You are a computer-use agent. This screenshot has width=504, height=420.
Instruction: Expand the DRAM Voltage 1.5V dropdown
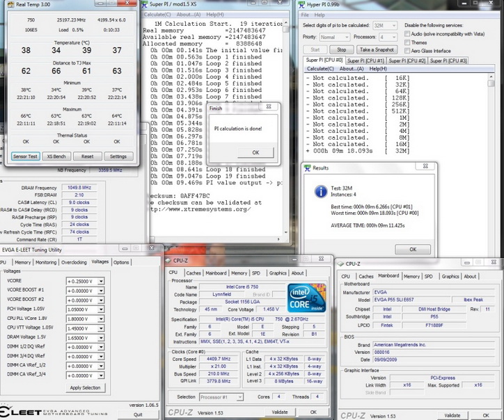point(101,338)
